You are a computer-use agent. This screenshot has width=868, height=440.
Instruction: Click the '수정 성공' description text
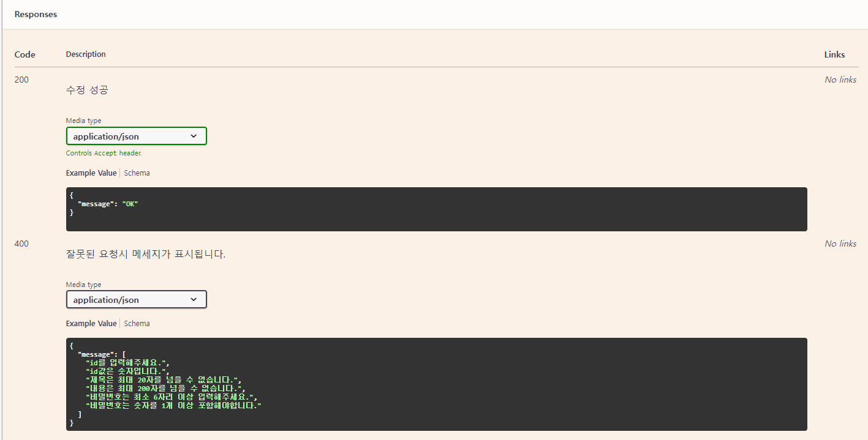(x=87, y=89)
